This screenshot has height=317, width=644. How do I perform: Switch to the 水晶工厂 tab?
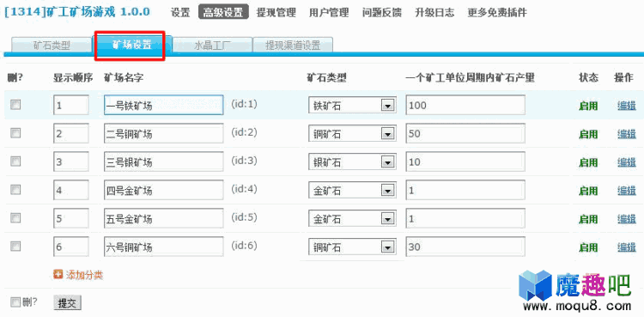pyautogui.click(x=212, y=46)
